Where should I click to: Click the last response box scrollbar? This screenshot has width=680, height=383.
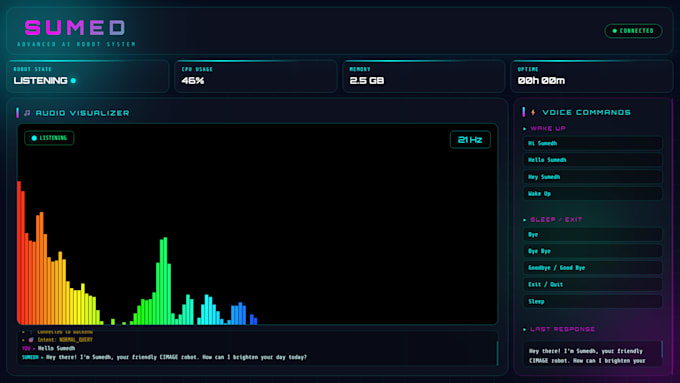click(x=661, y=350)
